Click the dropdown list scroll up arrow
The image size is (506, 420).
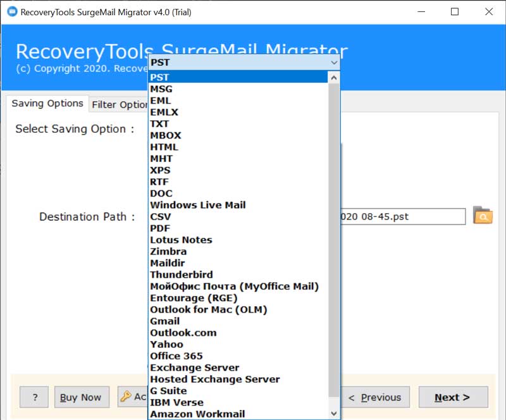(334, 77)
